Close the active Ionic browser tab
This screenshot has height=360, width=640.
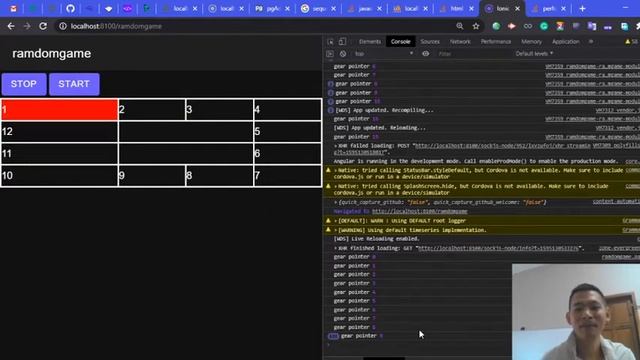518,9
